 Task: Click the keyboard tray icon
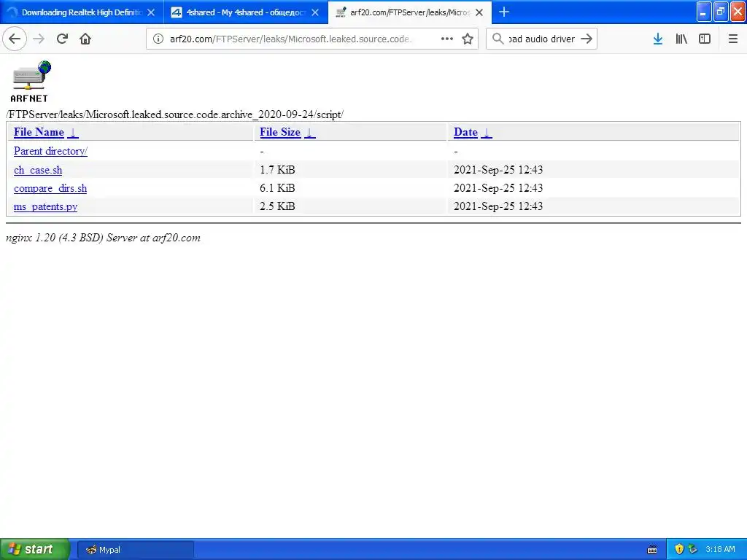tap(652, 550)
